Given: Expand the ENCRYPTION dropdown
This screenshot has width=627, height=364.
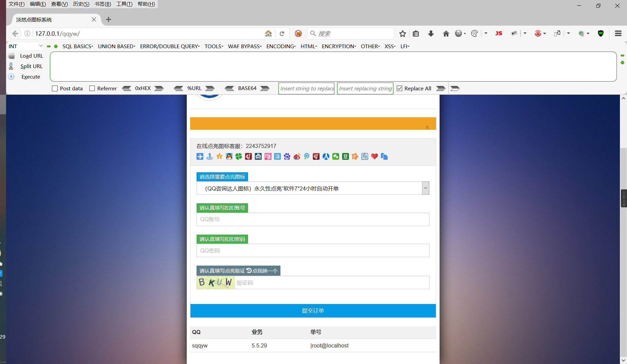Looking at the screenshot, I should tap(338, 46).
